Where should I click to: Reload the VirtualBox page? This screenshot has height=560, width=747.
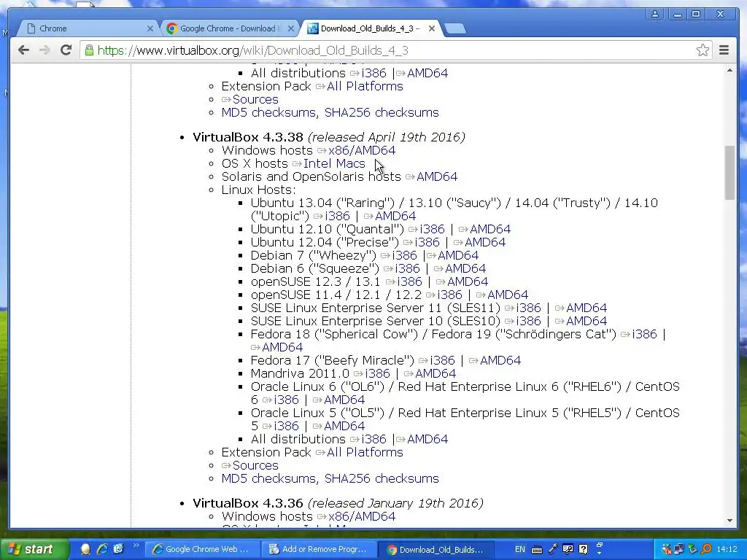pyautogui.click(x=66, y=50)
